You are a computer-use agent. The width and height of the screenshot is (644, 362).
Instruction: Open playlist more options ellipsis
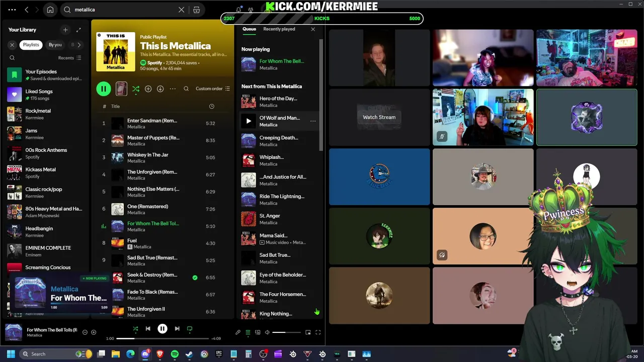tap(173, 89)
